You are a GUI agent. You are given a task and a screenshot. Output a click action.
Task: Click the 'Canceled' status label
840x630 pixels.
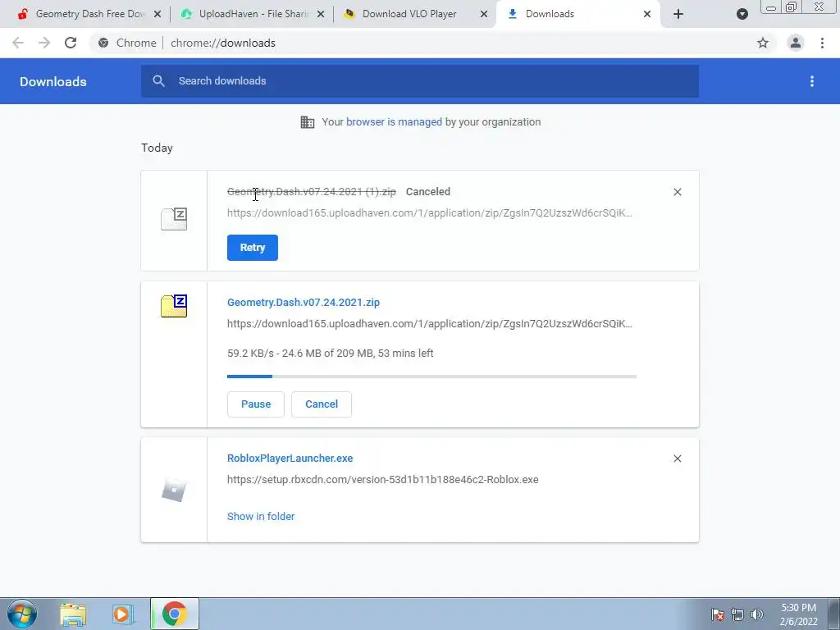[428, 192]
